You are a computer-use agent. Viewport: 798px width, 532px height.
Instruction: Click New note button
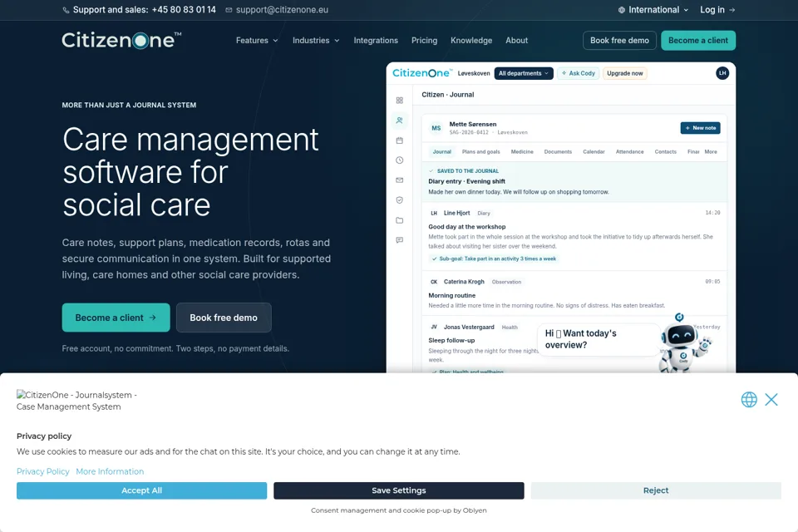(x=700, y=128)
